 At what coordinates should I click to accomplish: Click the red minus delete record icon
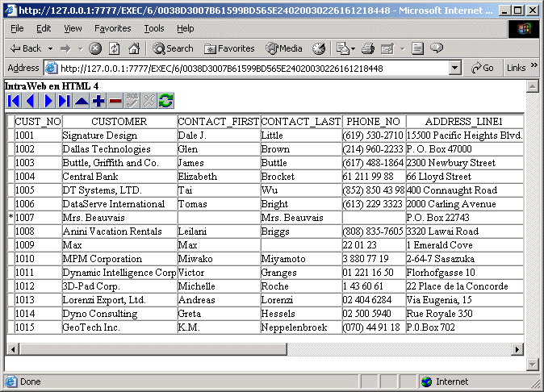coord(115,101)
